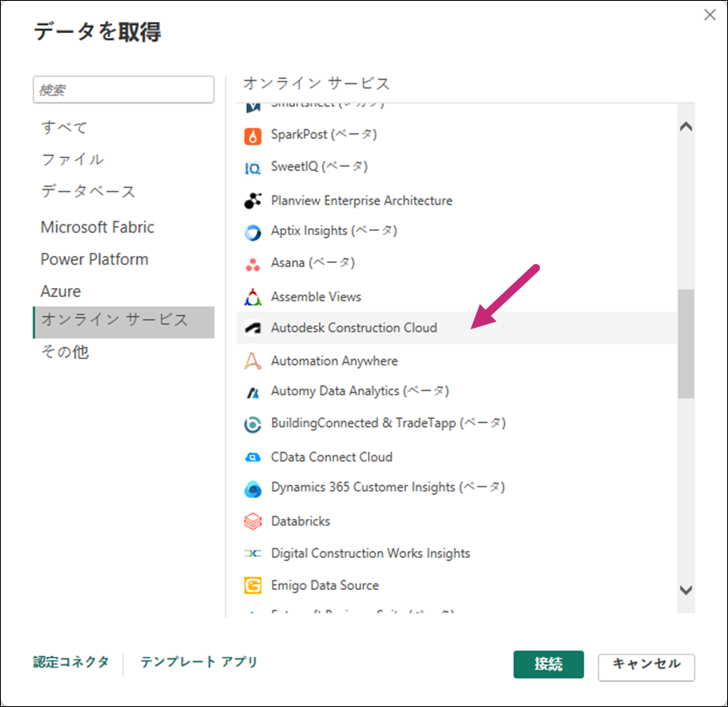Viewport: 728px width, 707px height.
Task: Click the Dynamics 365 Customer Insights icon
Action: [253, 489]
